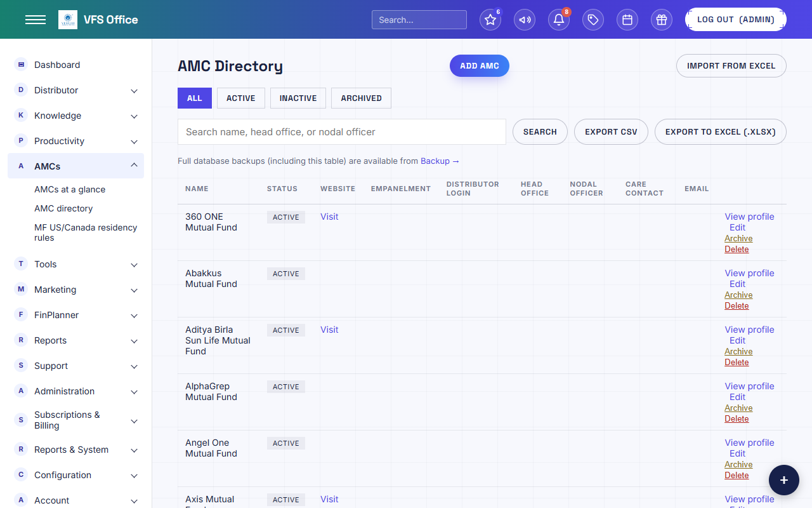Viewport: 812px width, 508px height.
Task: Click EXPORT TO EXCEL (.XLSX) button
Action: pos(721,132)
